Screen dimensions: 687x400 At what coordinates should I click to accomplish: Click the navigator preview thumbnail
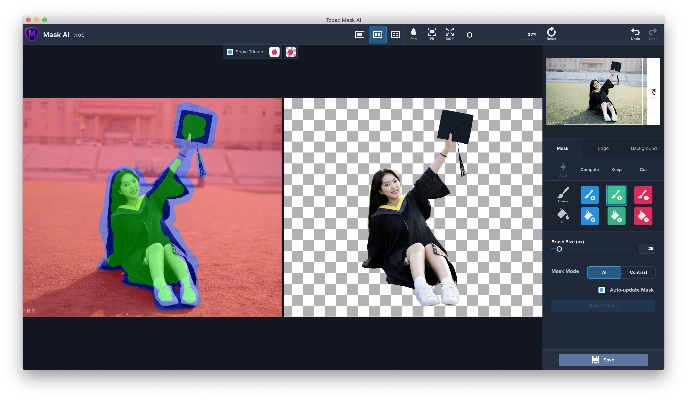[x=603, y=91]
